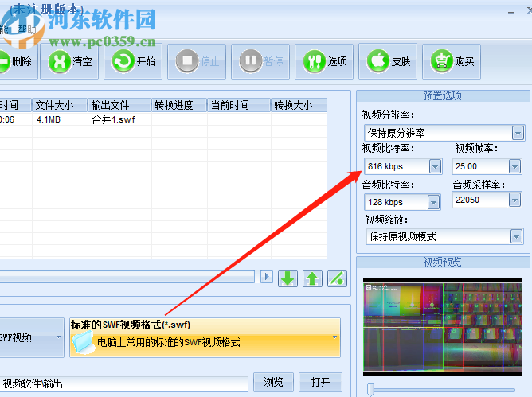Click the green edit pencil icon
Viewport: 532px width, 397px height.
[337, 278]
